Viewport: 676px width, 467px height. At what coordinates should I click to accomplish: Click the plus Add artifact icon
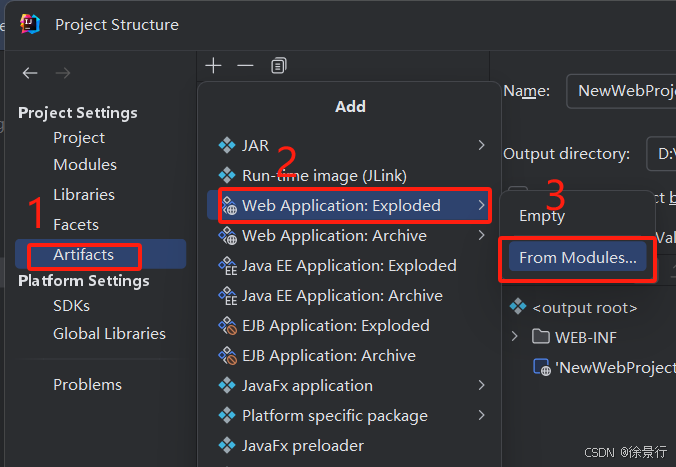point(213,66)
